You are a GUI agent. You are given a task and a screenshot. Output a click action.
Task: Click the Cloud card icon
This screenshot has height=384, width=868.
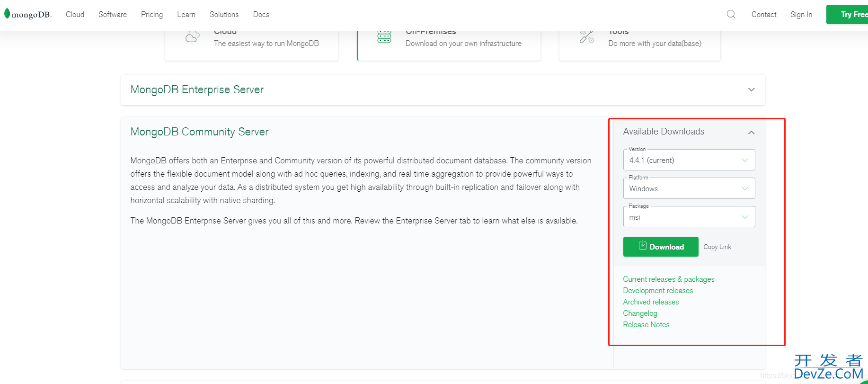(192, 36)
